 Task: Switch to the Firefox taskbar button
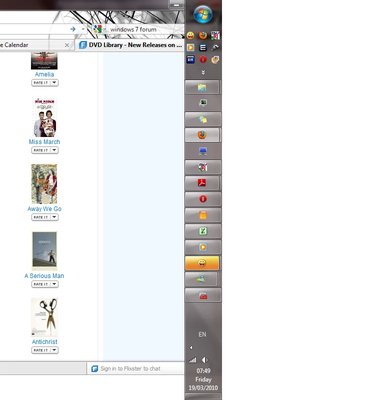[202, 135]
